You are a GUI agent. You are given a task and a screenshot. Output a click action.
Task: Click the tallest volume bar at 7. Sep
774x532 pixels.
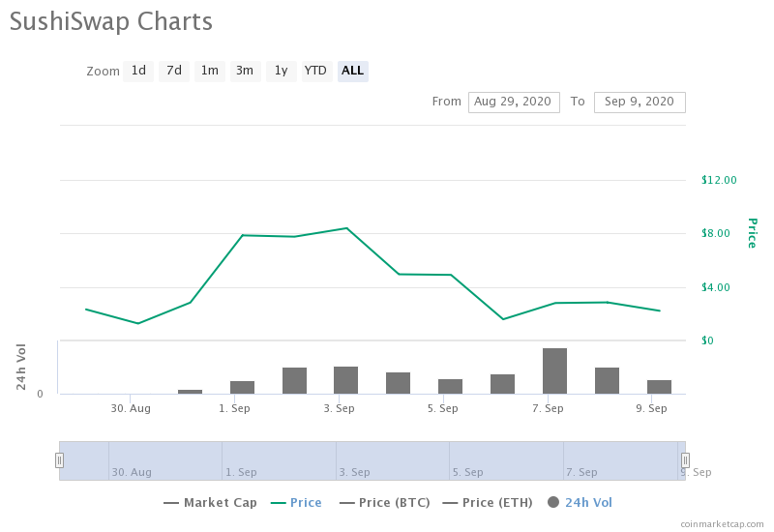click(554, 371)
